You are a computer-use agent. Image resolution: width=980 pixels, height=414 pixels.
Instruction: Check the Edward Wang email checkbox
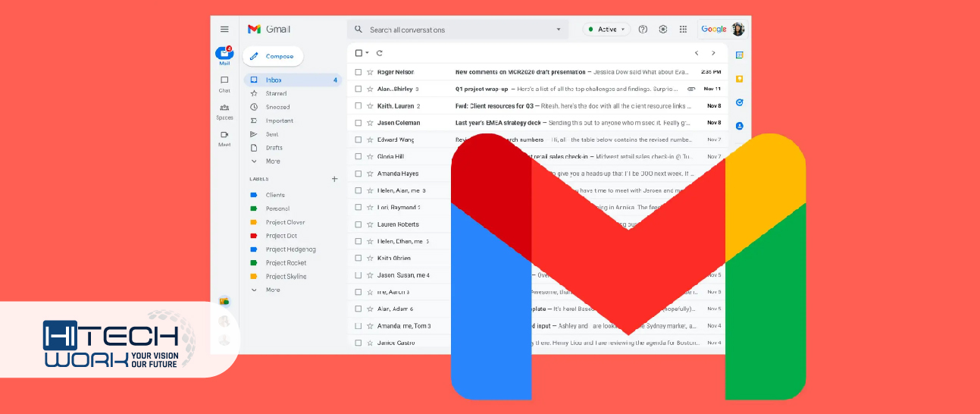pos(358,140)
